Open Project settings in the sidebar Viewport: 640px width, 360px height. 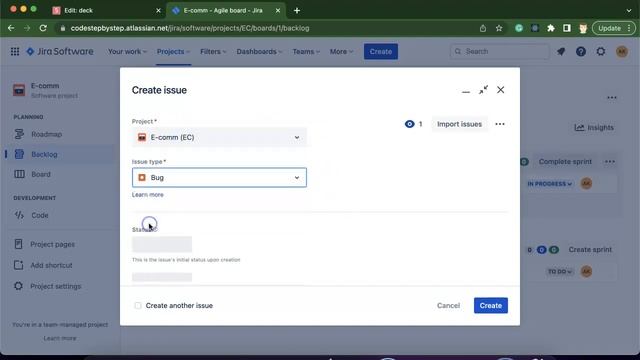[x=56, y=286]
